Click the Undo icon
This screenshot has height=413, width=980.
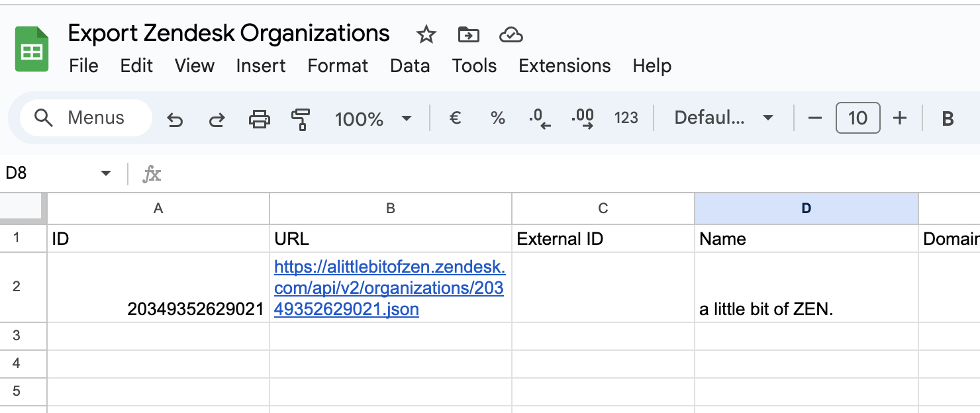click(174, 118)
